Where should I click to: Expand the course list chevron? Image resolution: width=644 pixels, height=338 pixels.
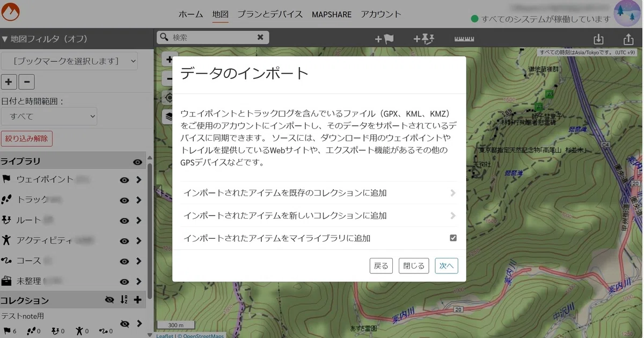pos(138,262)
